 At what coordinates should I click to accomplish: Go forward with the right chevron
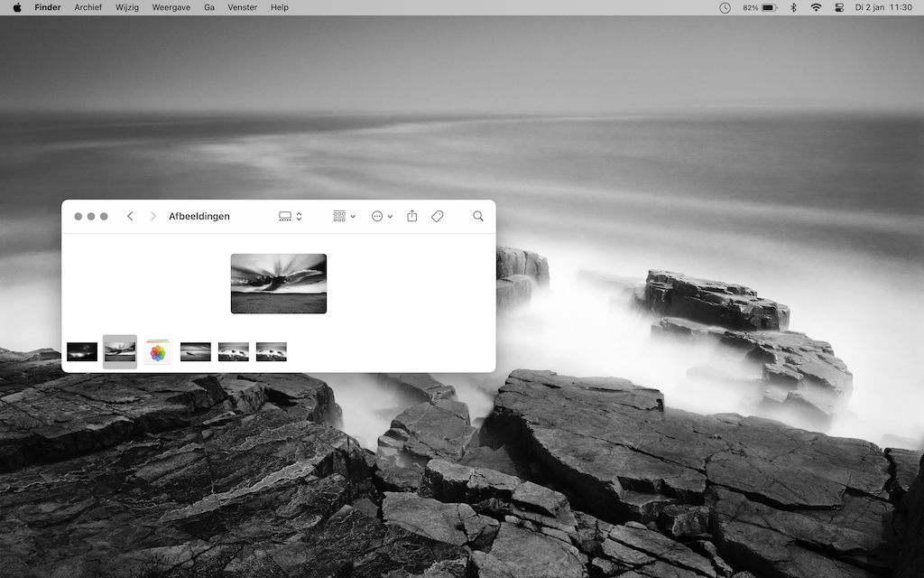152,217
